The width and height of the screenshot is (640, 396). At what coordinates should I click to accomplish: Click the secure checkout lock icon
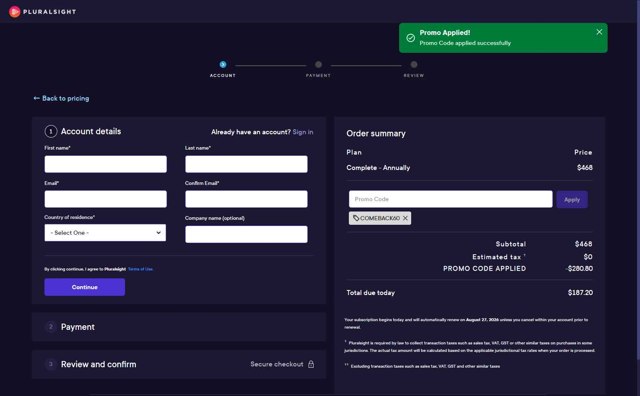pyautogui.click(x=311, y=364)
